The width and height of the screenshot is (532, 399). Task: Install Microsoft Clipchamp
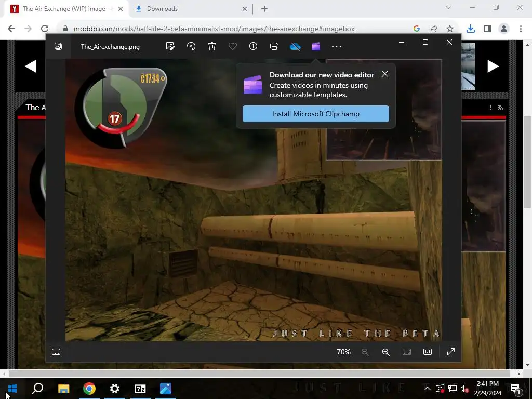point(316,114)
